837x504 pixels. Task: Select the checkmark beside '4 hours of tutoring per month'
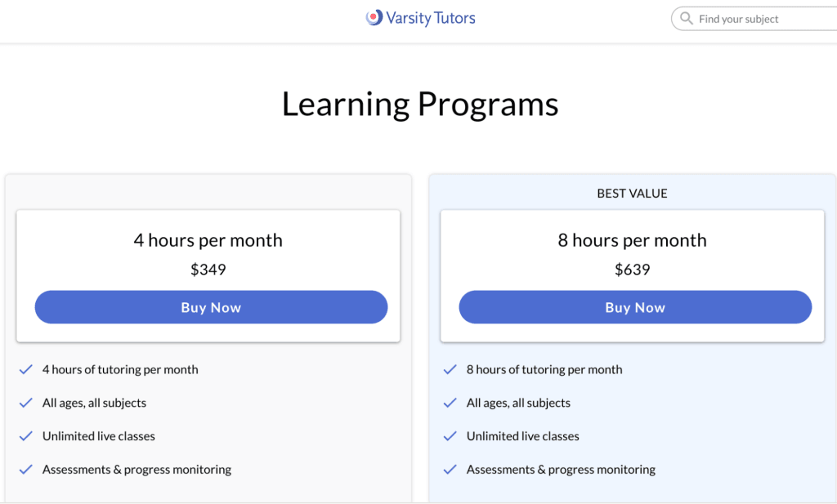tap(25, 369)
